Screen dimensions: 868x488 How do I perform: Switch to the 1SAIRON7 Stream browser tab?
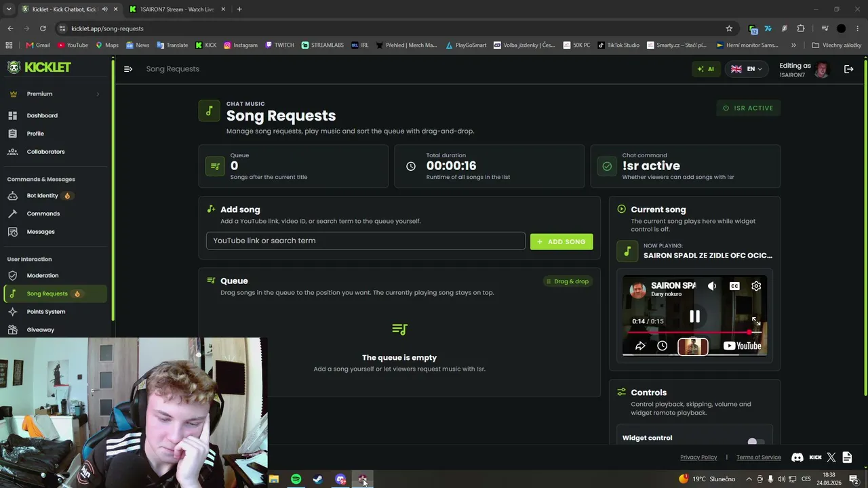coord(177,9)
